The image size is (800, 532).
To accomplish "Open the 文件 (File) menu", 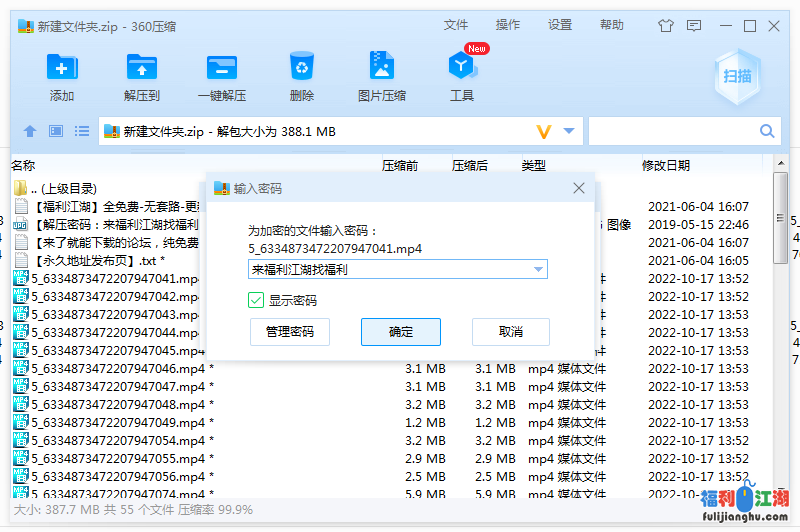I will point(456,25).
